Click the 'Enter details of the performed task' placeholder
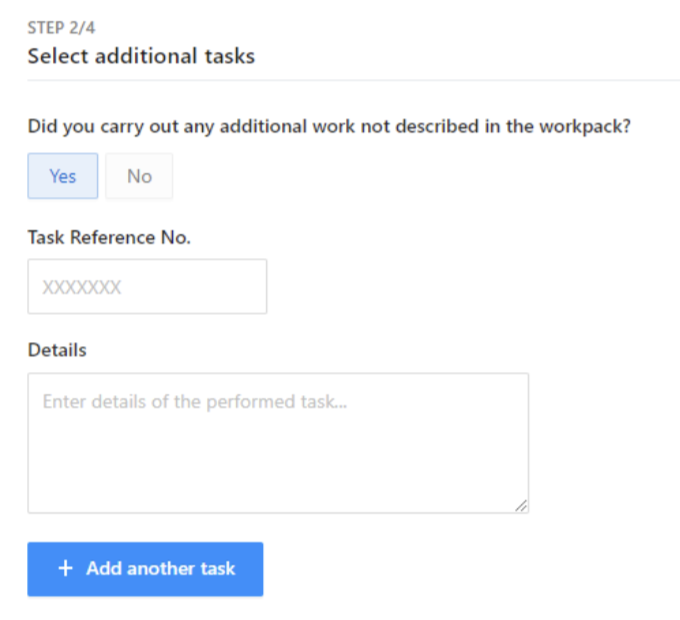This screenshot has width=680, height=620. [x=195, y=402]
